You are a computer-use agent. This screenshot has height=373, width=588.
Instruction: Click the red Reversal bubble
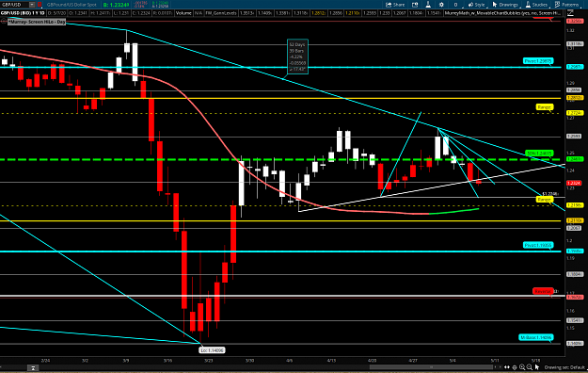coord(543,291)
